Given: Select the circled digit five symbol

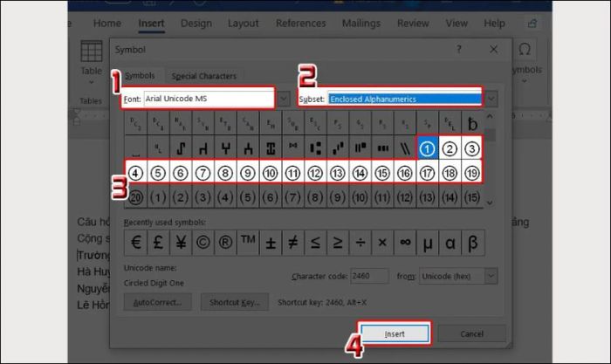Looking at the screenshot, I should (158, 172).
